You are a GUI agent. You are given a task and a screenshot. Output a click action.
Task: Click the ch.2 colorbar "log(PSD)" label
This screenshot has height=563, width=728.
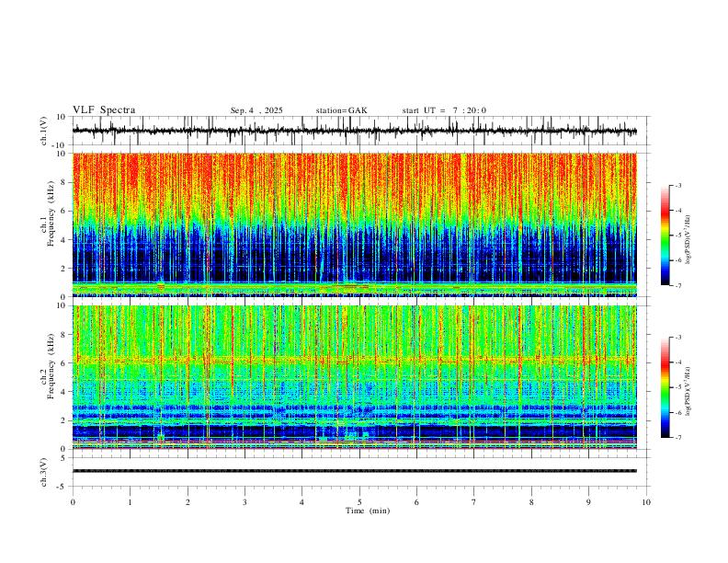tap(688, 391)
